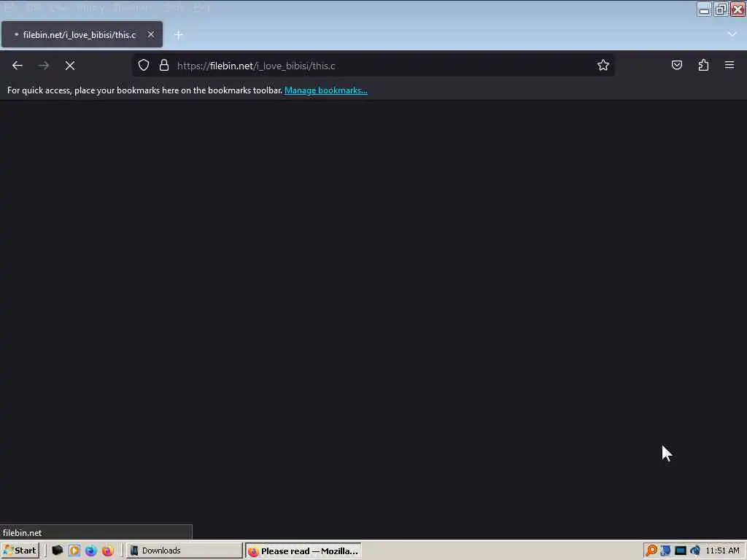This screenshot has width=747, height=560.
Task: Expand the list all tabs chevron
Action: point(732,34)
